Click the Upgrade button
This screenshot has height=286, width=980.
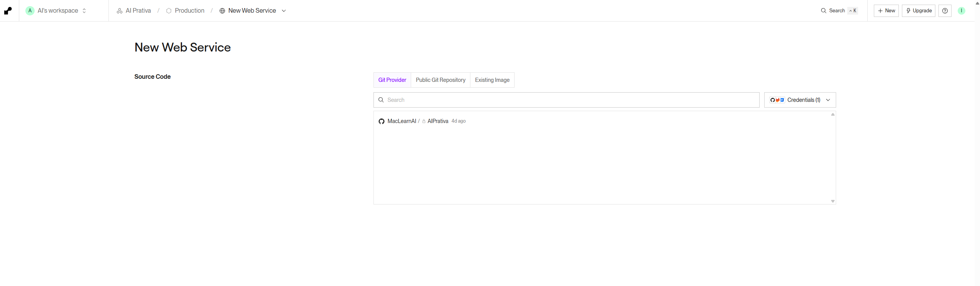918,11
